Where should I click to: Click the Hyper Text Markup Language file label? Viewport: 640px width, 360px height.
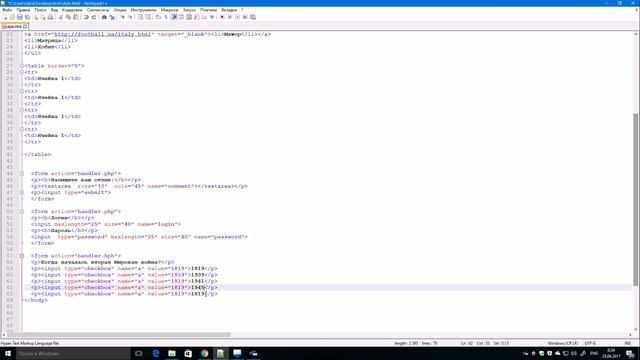click(x=29, y=343)
